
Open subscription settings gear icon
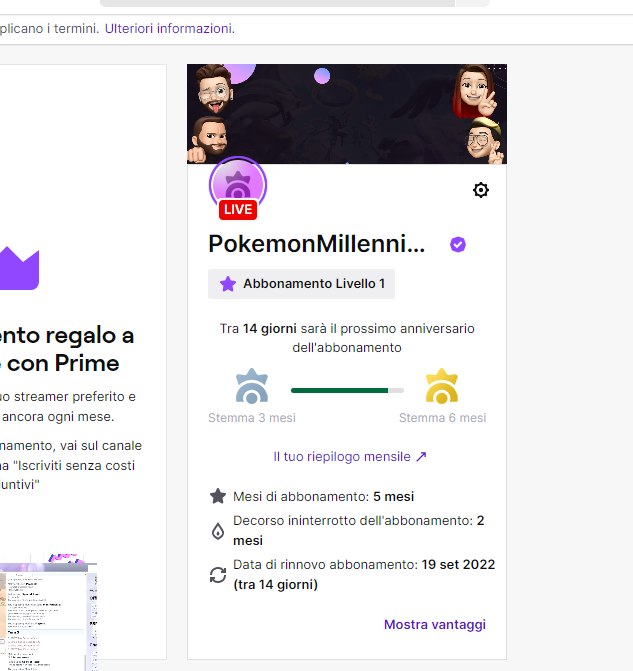tap(481, 190)
